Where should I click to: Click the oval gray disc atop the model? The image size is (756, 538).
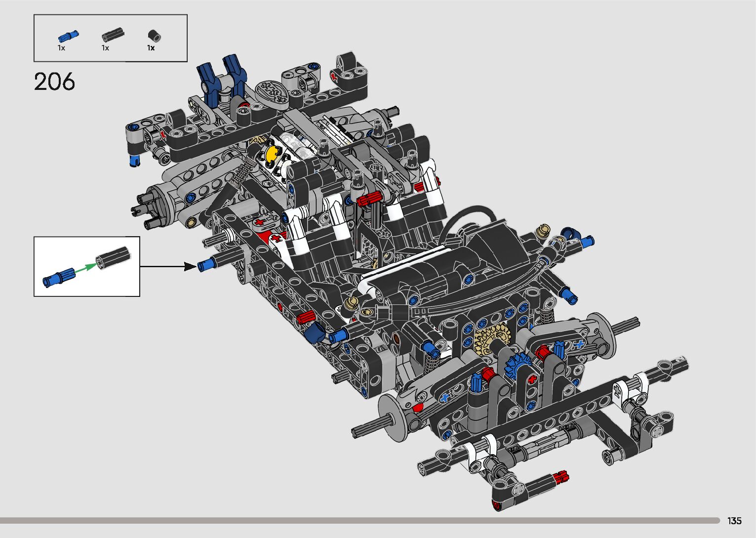273,91
